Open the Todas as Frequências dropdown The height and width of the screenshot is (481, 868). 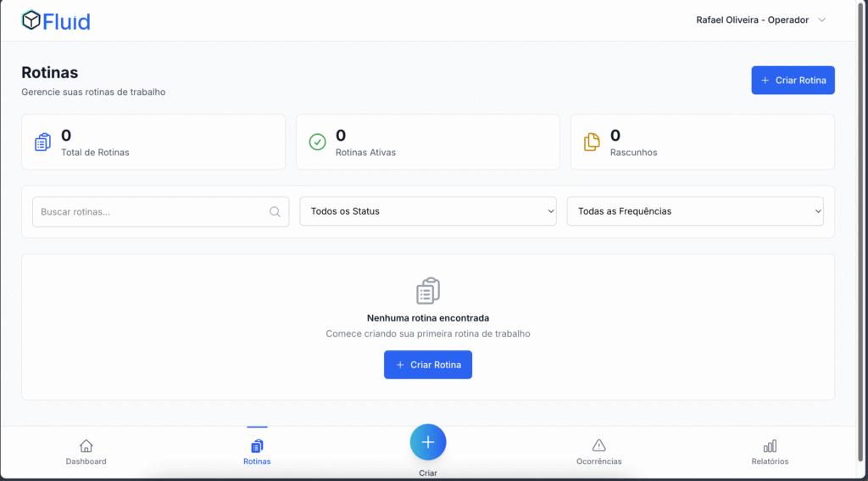tap(694, 212)
